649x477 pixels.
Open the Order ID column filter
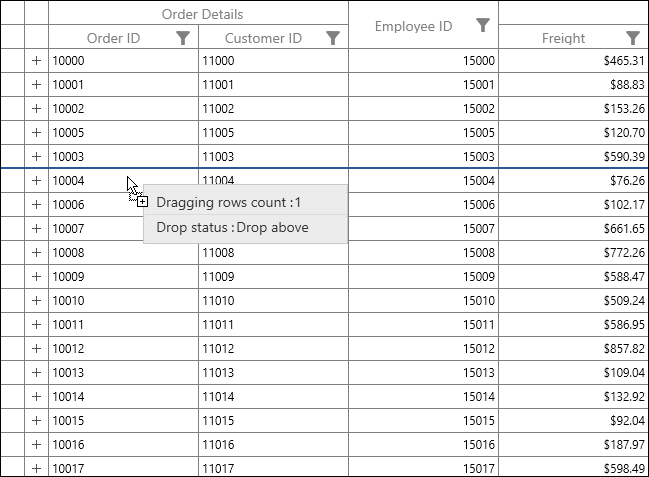(183, 38)
